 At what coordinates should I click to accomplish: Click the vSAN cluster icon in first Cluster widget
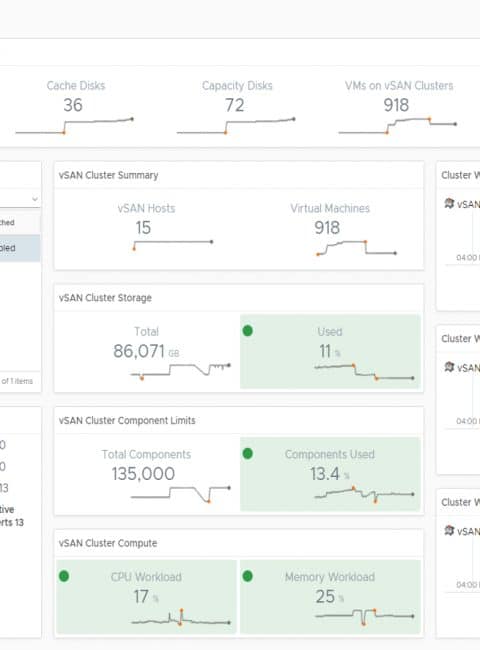pyautogui.click(x=449, y=203)
